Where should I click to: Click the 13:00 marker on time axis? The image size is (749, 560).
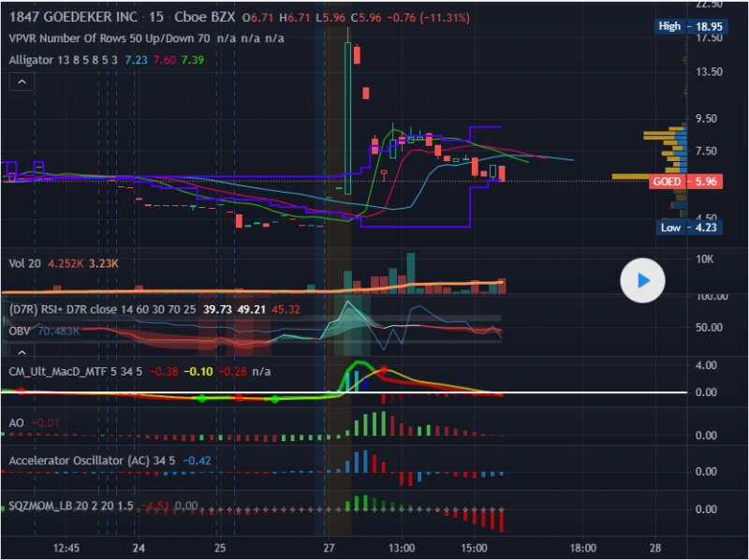point(402,548)
